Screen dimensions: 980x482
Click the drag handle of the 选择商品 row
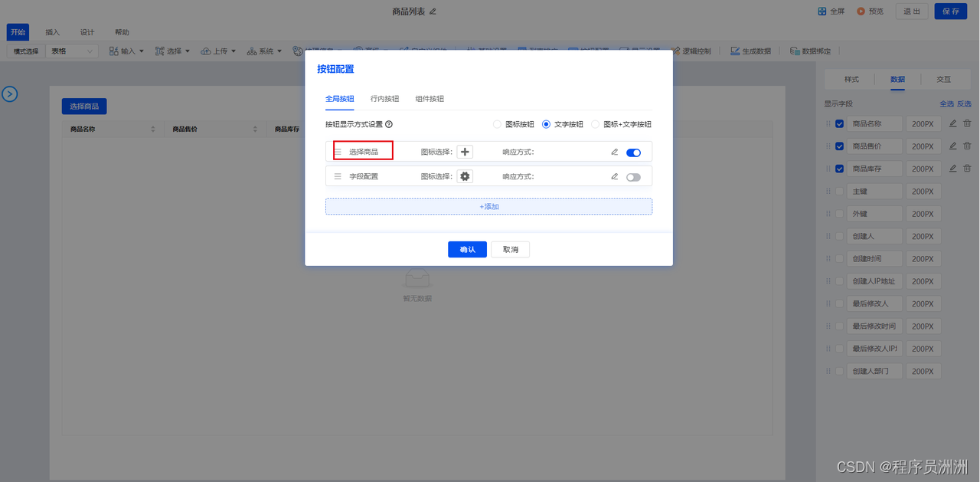(338, 152)
